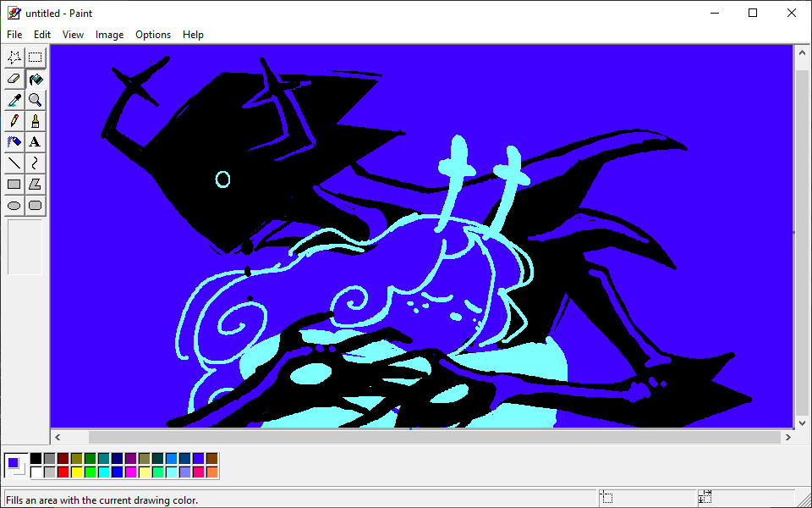The width and height of the screenshot is (812, 508).
Task: Choose the Pencil tool
Action: [x=14, y=121]
